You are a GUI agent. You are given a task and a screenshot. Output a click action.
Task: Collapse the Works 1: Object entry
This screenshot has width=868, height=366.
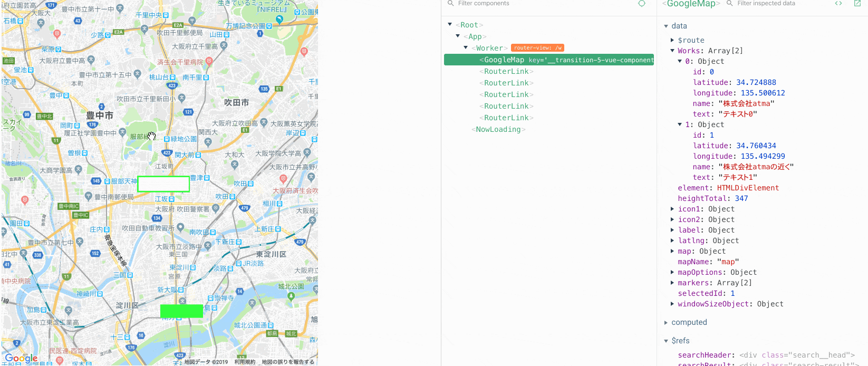pyautogui.click(x=680, y=124)
